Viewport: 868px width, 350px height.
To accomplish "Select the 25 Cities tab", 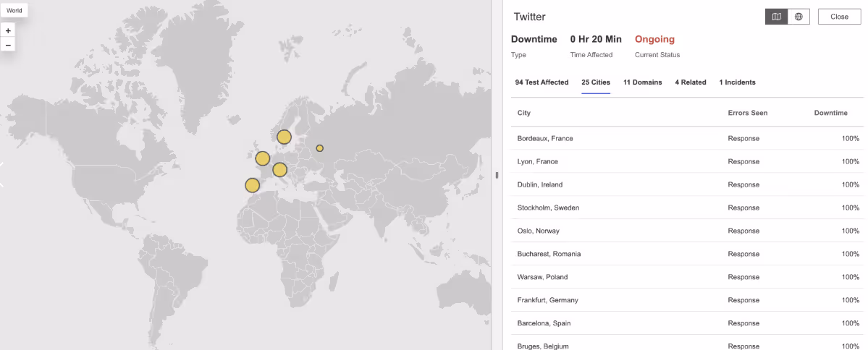I will click(x=596, y=82).
